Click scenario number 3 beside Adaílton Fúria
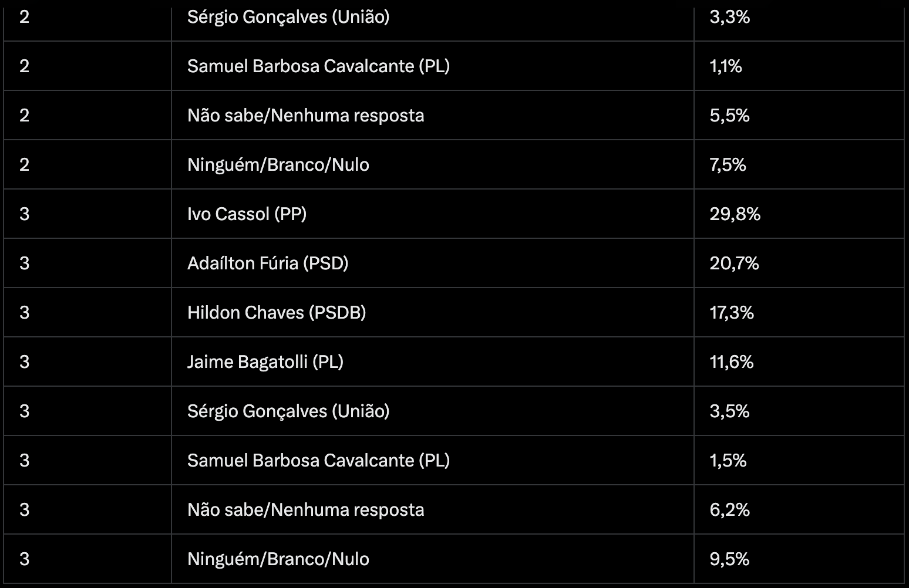This screenshot has width=909, height=588. click(24, 263)
